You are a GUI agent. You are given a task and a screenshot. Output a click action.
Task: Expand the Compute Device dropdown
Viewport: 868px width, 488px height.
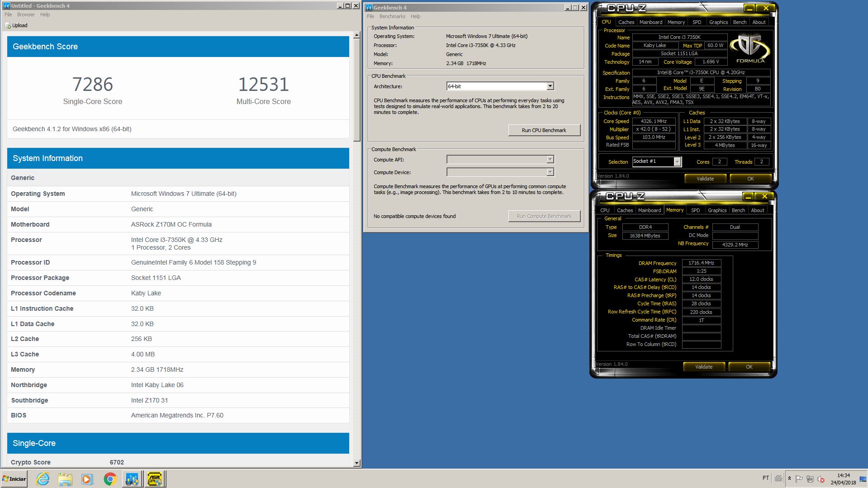[x=550, y=172]
